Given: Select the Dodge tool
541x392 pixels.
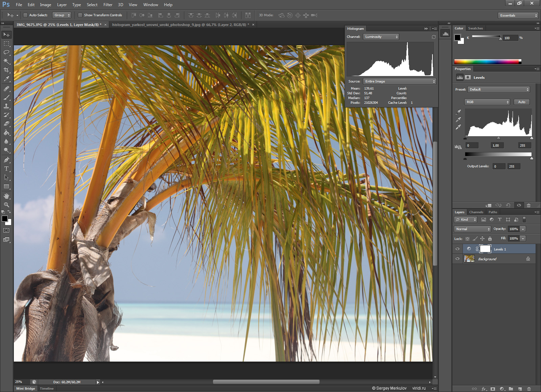Looking at the screenshot, I should click(6, 150).
